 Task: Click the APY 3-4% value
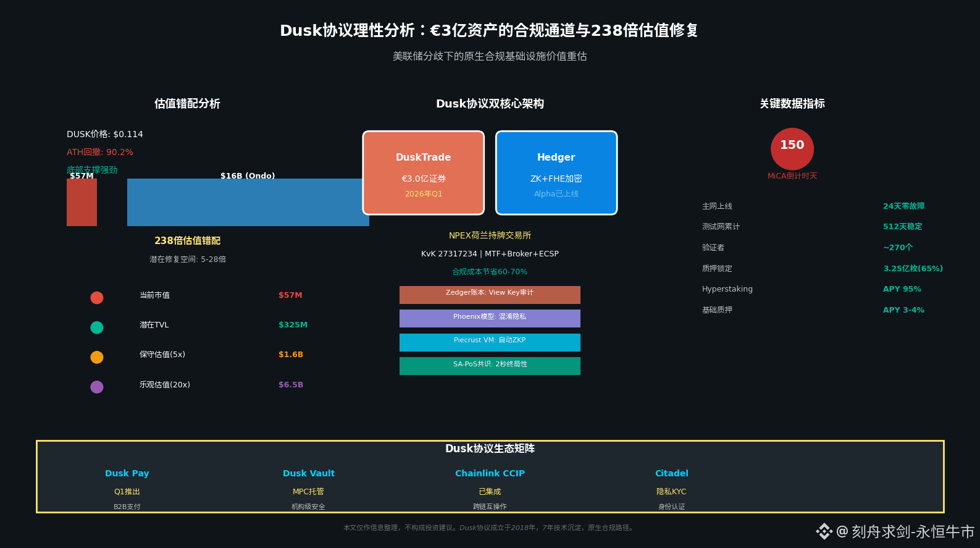[x=903, y=310]
